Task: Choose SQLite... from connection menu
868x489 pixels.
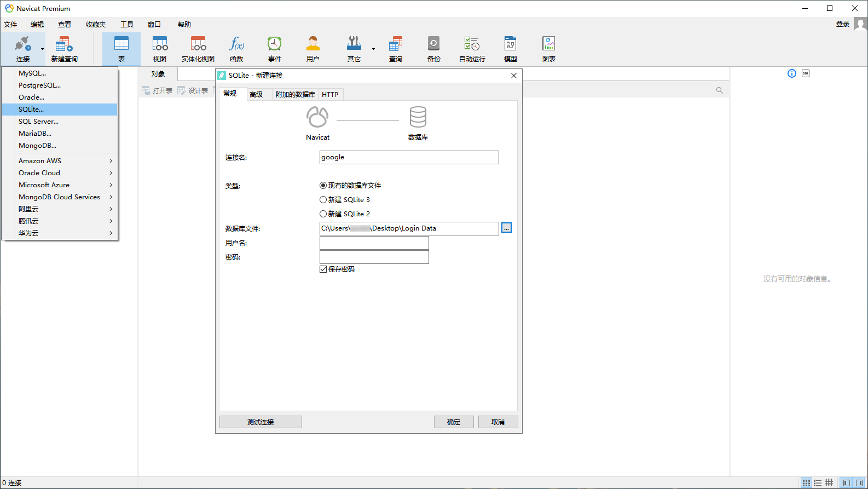Action: click(x=60, y=110)
